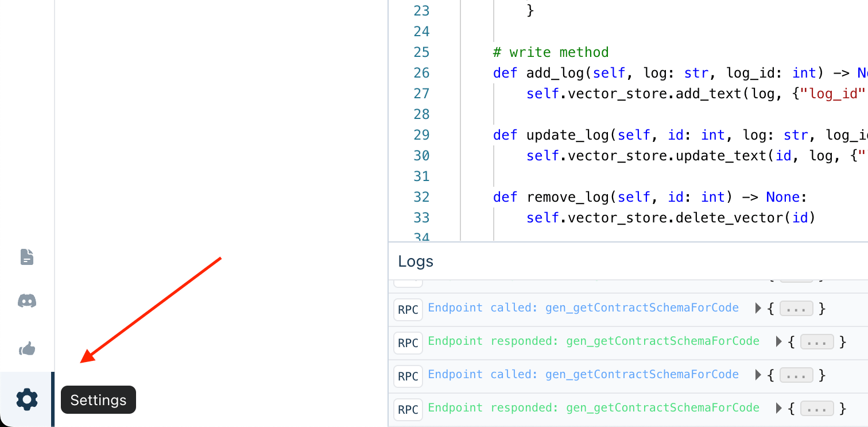Click line number 32 in code gutter
The height and width of the screenshot is (427, 868).
tap(421, 197)
